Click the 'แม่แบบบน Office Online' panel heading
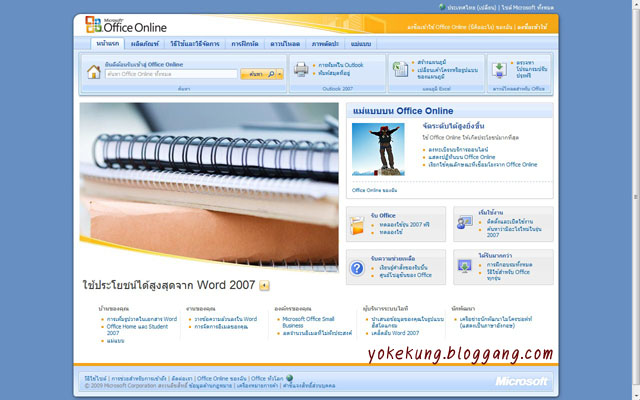The image size is (640, 400). (403, 111)
